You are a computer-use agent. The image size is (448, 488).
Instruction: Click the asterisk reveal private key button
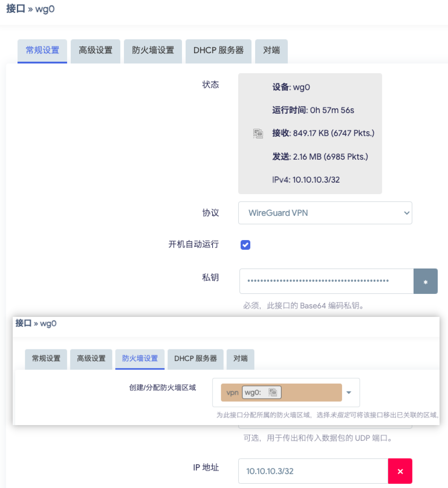point(425,281)
